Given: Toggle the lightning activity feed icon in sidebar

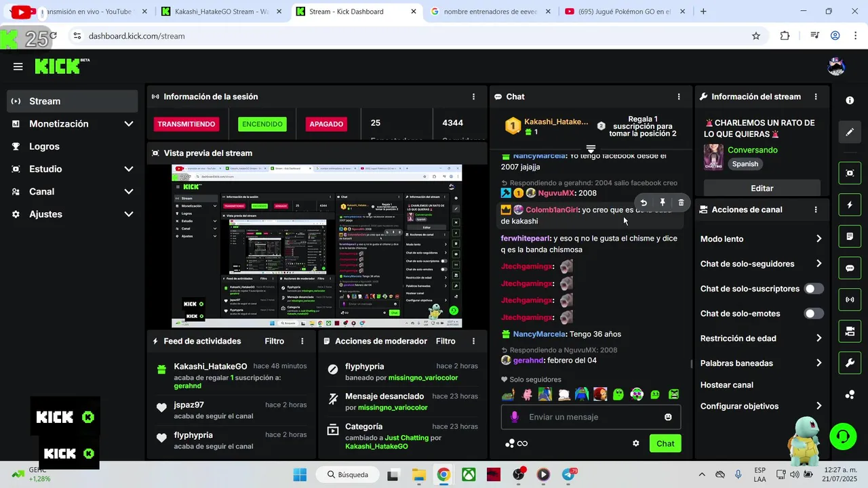Looking at the screenshot, I should pos(850,205).
